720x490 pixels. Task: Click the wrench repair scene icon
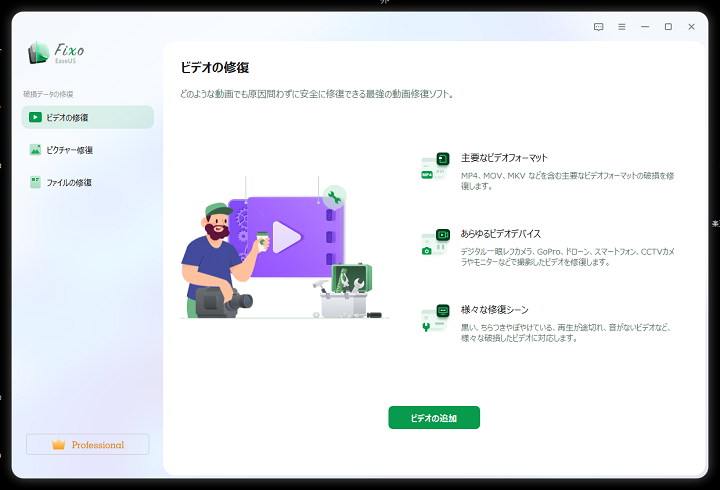pos(435,318)
